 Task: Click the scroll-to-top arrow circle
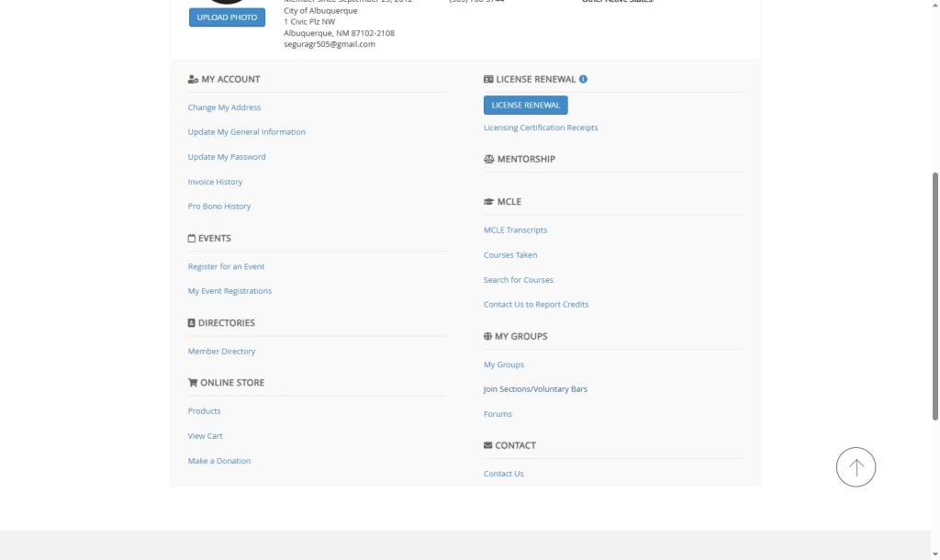pos(856,467)
